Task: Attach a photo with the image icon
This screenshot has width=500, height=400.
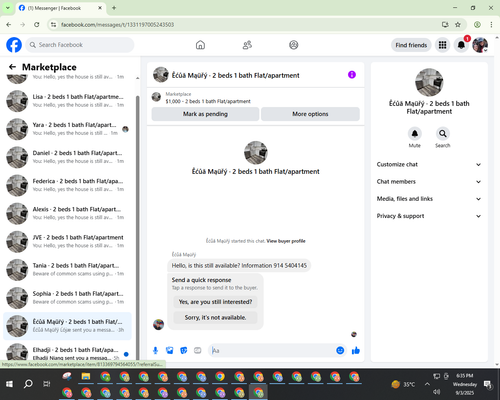Action: click(170, 350)
